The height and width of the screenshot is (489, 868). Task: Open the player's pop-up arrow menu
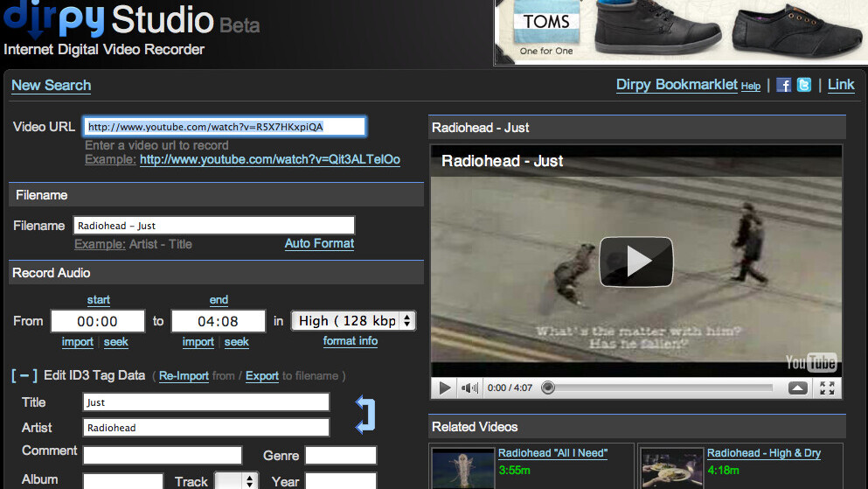click(797, 388)
